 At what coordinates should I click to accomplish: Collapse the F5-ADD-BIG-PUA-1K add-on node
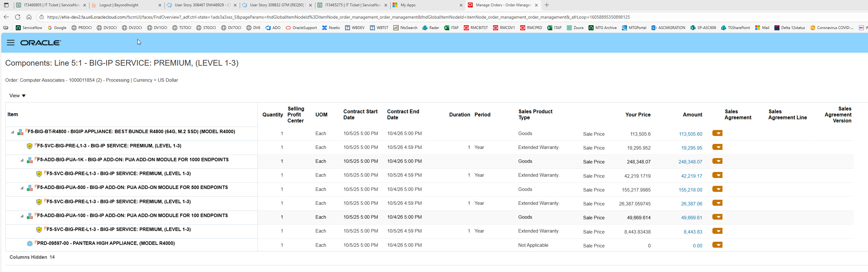coord(22,160)
